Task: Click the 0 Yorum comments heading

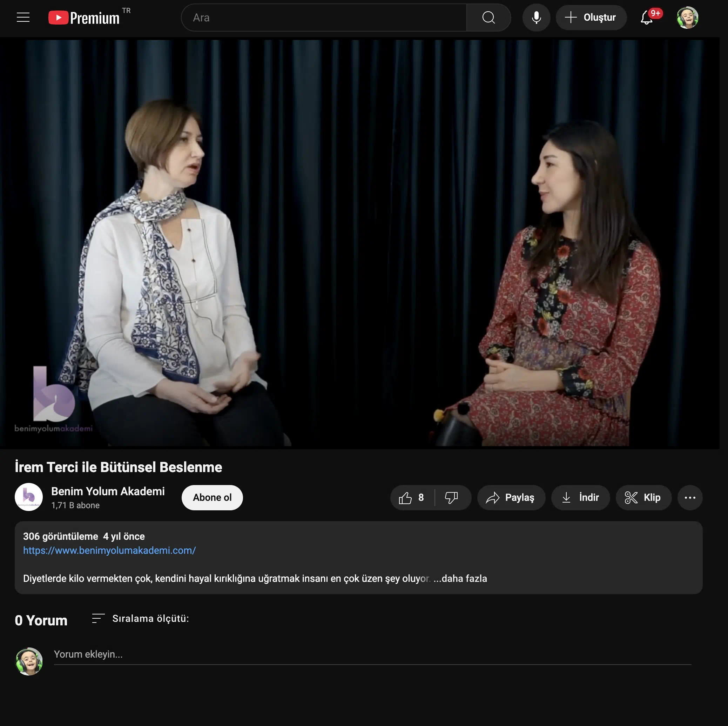Action: pos(41,620)
